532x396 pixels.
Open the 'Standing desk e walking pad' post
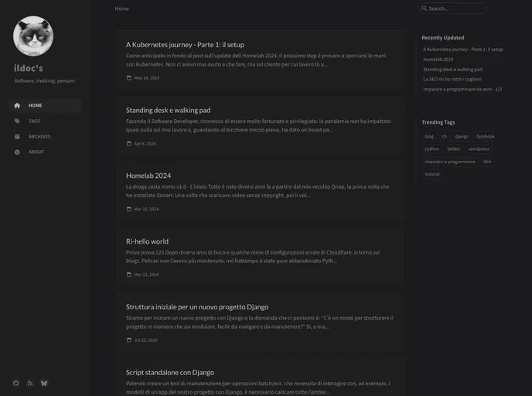coord(168,110)
